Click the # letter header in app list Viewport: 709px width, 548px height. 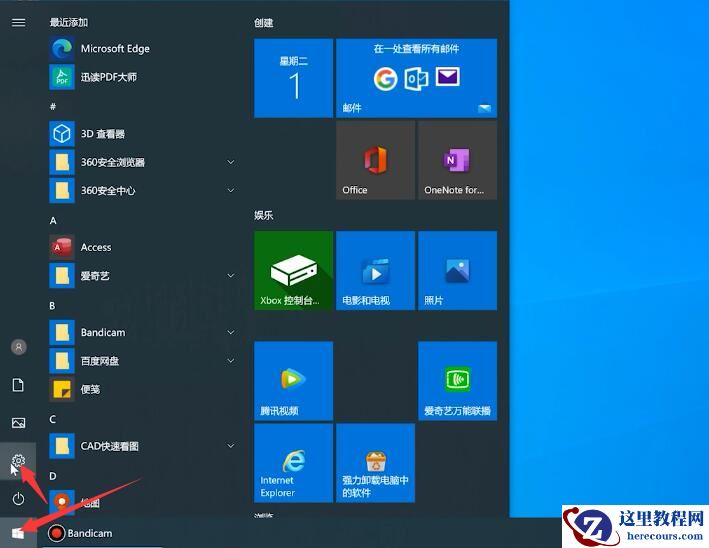(x=53, y=107)
